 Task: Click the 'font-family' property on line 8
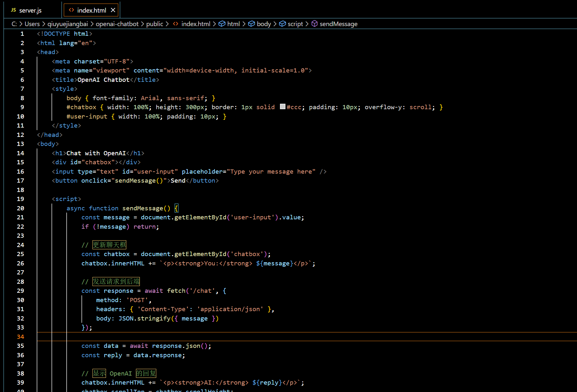click(x=113, y=98)
